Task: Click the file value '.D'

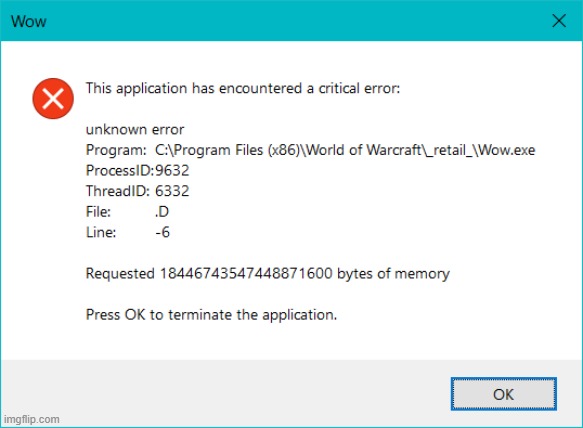Action: 162,212
